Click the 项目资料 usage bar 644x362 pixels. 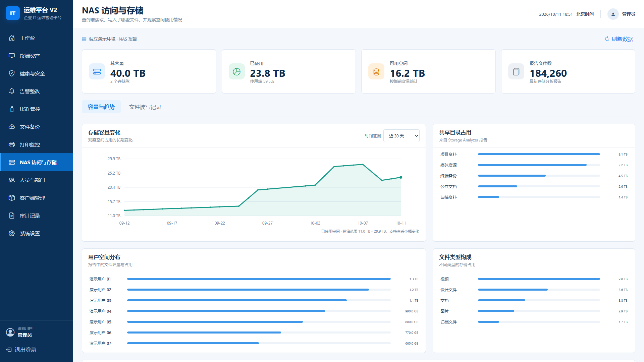click(539, 154)
